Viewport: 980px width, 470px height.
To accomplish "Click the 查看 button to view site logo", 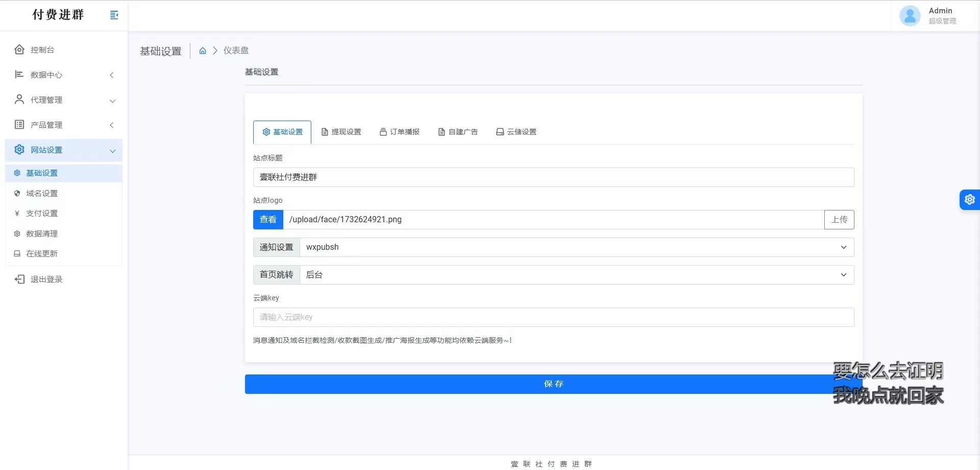I will coord(267,220).
